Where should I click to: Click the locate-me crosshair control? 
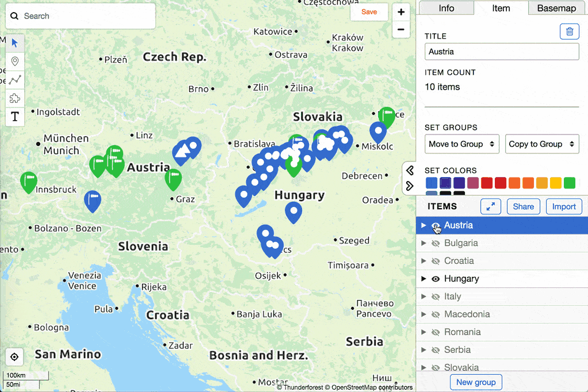(14, 357)
